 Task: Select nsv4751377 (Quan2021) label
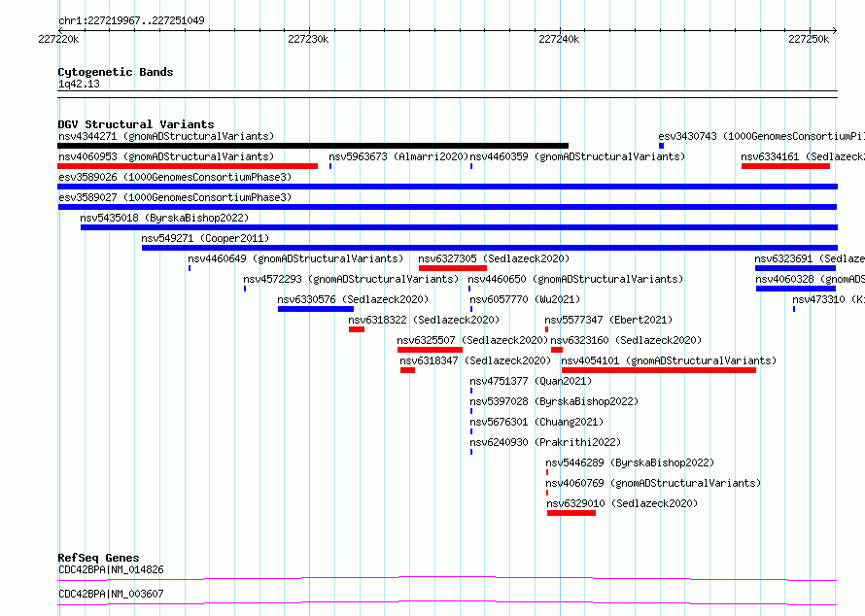click(531, 381)
